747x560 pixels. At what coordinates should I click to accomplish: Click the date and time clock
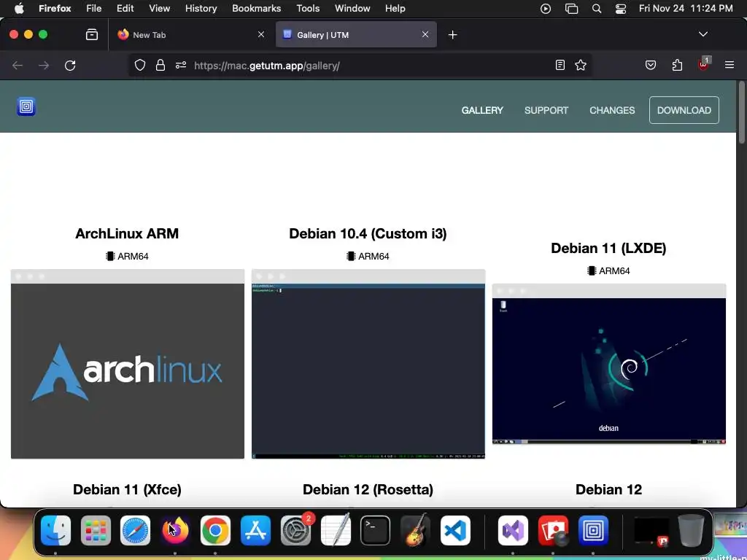pos(686,9)
